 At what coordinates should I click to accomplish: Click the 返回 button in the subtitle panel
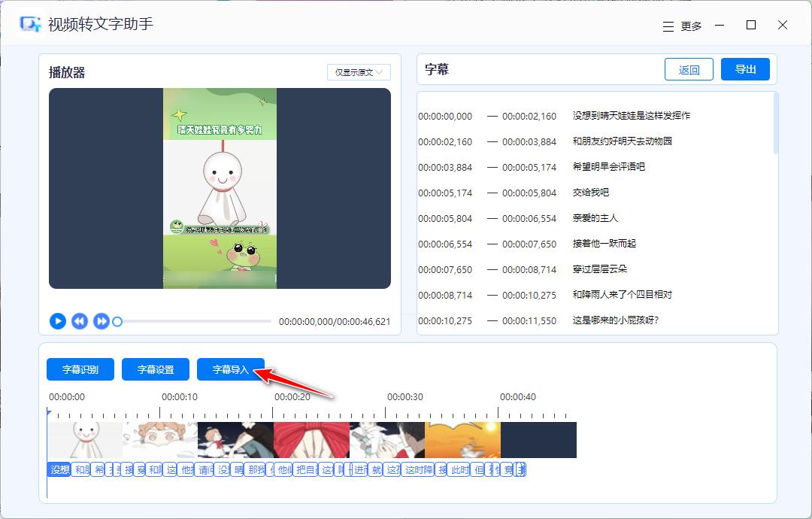(x=688, y=68)
